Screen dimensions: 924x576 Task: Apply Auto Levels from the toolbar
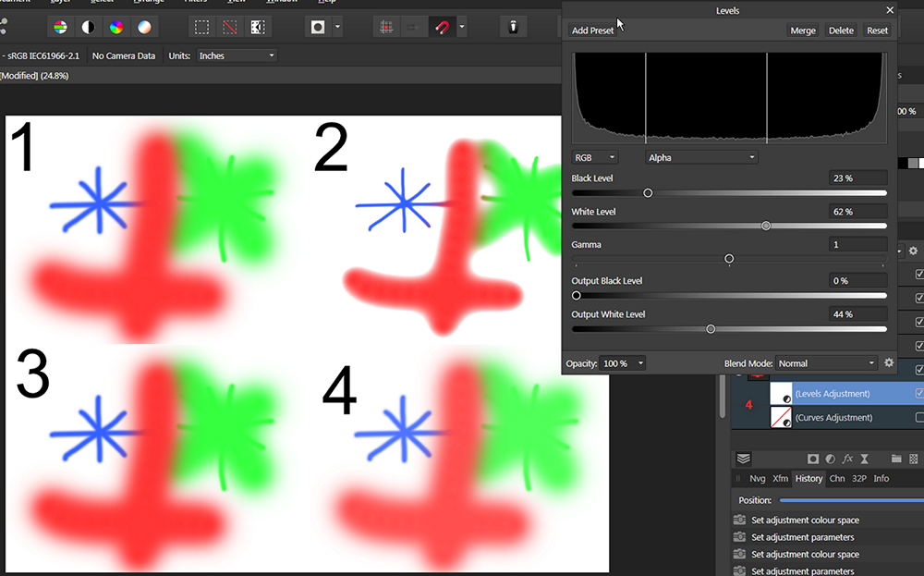coord(60,27)
